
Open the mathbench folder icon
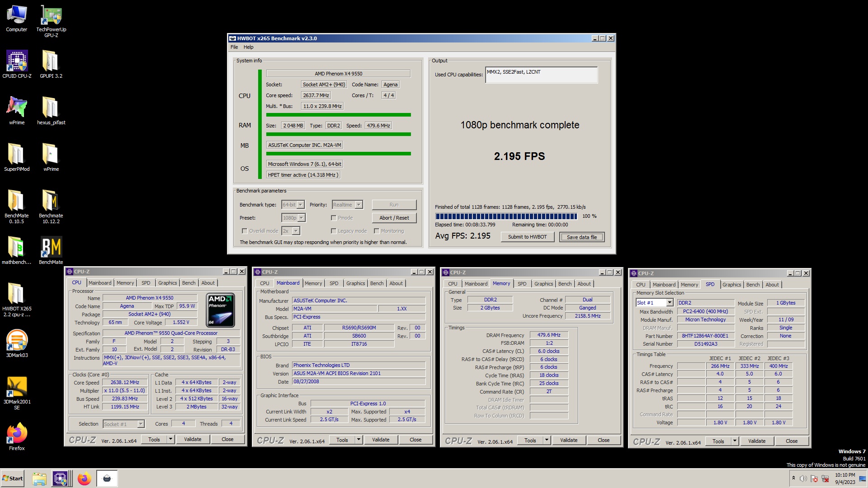pos(17,250)
